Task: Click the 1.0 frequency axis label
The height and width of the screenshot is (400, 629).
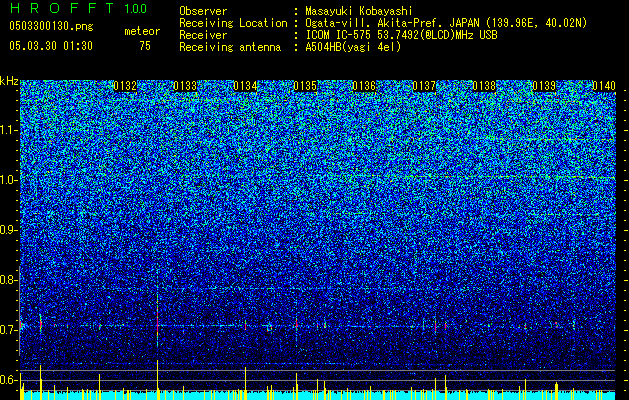Action: (9, 180)
